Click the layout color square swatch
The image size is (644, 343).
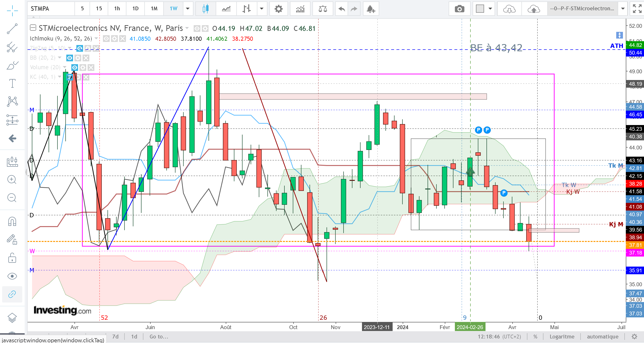coord(480,9)
